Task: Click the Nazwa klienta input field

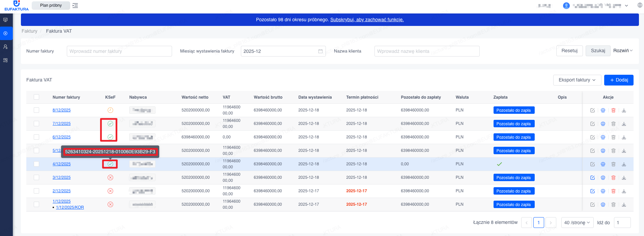Action: [x=427, y=51]
